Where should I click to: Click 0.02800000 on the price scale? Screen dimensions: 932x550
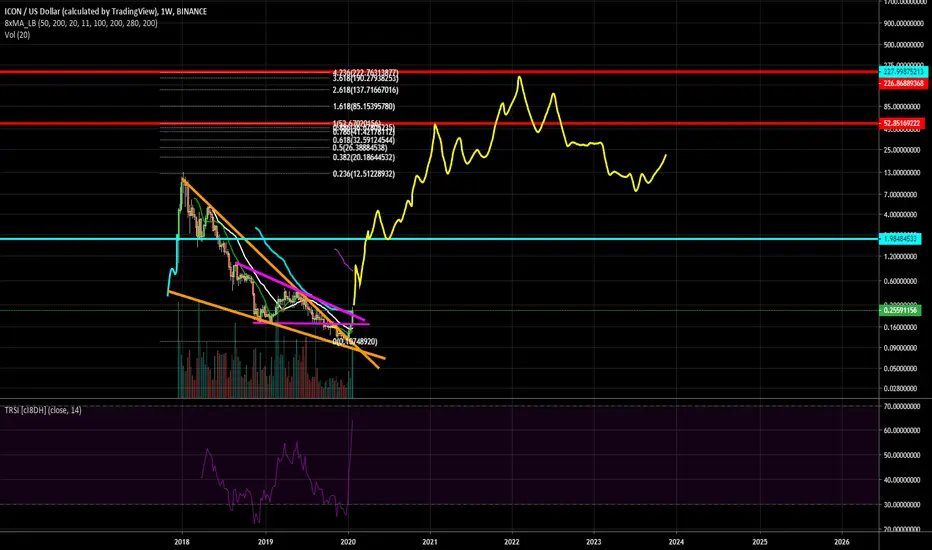pyautogui.click(x=902, y=389)
